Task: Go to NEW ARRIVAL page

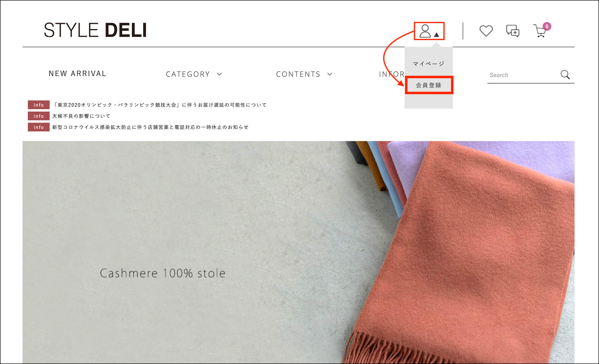Action: pos(77,73)
